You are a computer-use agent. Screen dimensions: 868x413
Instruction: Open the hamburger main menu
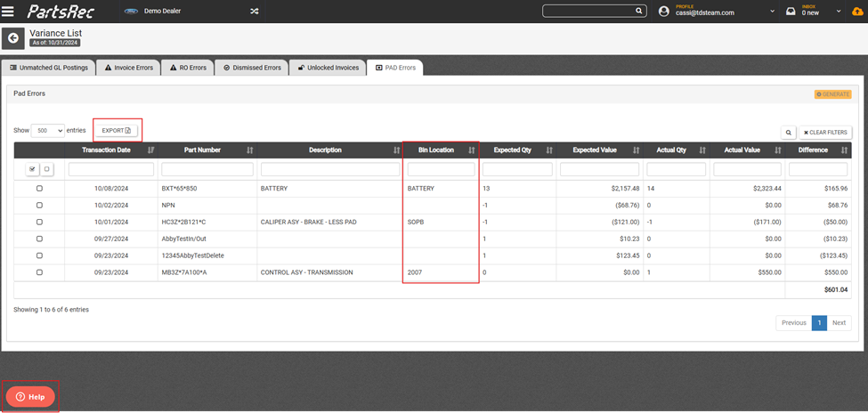tap(8, 11)
